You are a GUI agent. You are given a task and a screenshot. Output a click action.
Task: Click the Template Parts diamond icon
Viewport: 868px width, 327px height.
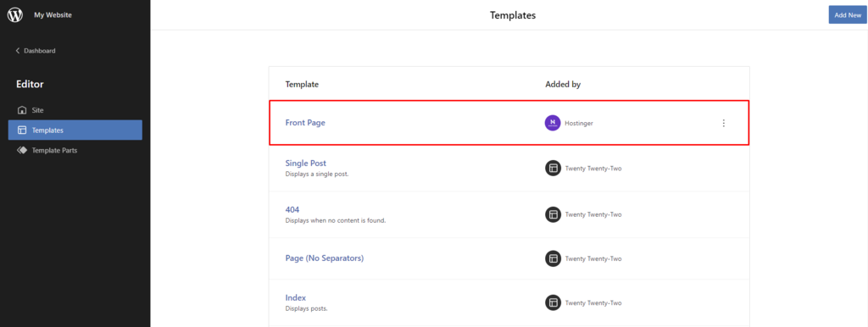tap(22, 150)
